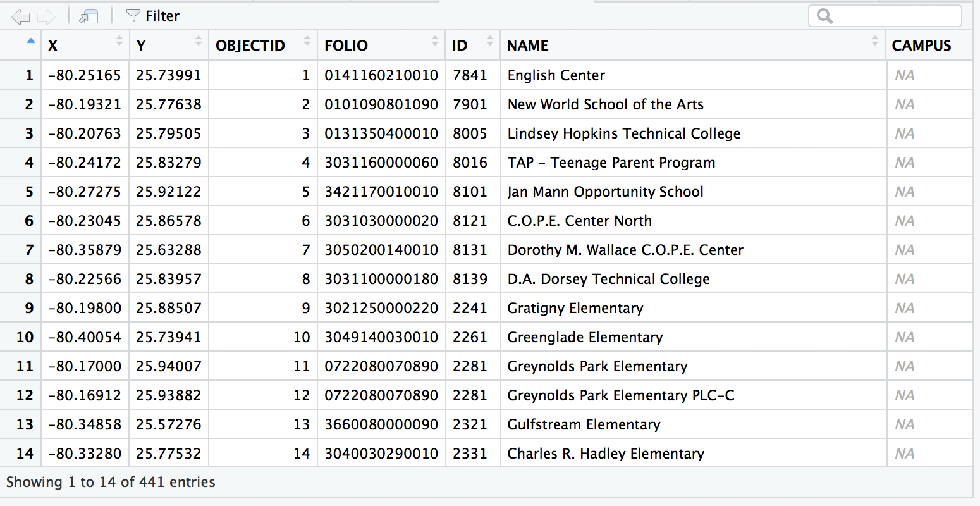Select FOLIO value 0141160210010
This screenshot has height=506, width=980.
pyautogui.click(x=381, y=75)
